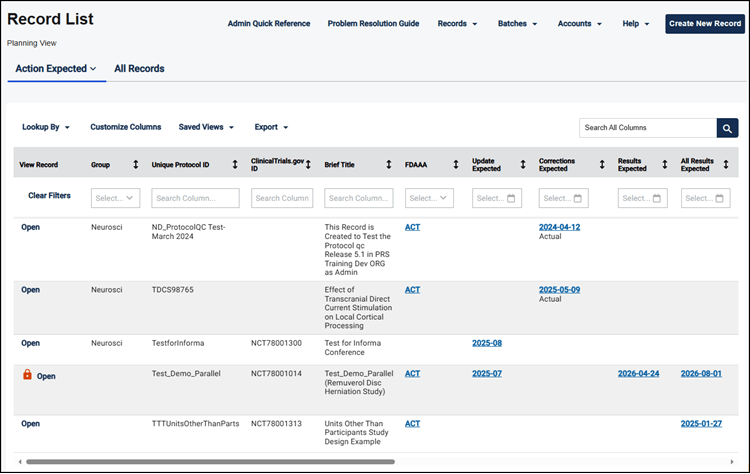750x474 pixels.
Task: Open the TDCS98765 record
Action: coord(30,290)
